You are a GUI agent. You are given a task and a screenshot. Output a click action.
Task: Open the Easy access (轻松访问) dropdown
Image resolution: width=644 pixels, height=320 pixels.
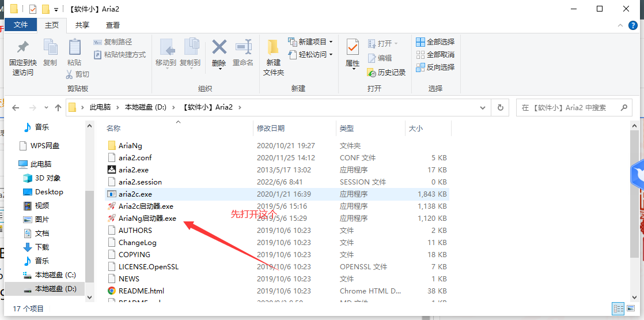[x=310, y=54]
